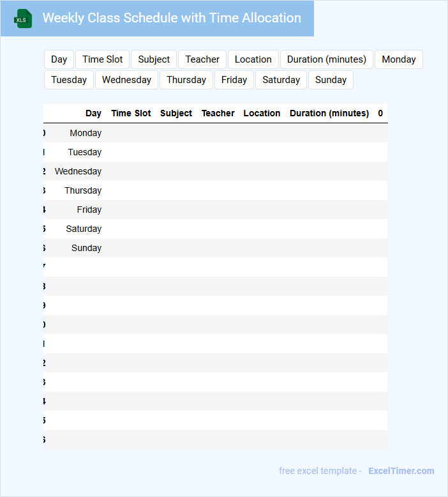The width and height of the screenshot is (448, 497).
Task: Select the Saturday tag button
Action: pos(281,80)
